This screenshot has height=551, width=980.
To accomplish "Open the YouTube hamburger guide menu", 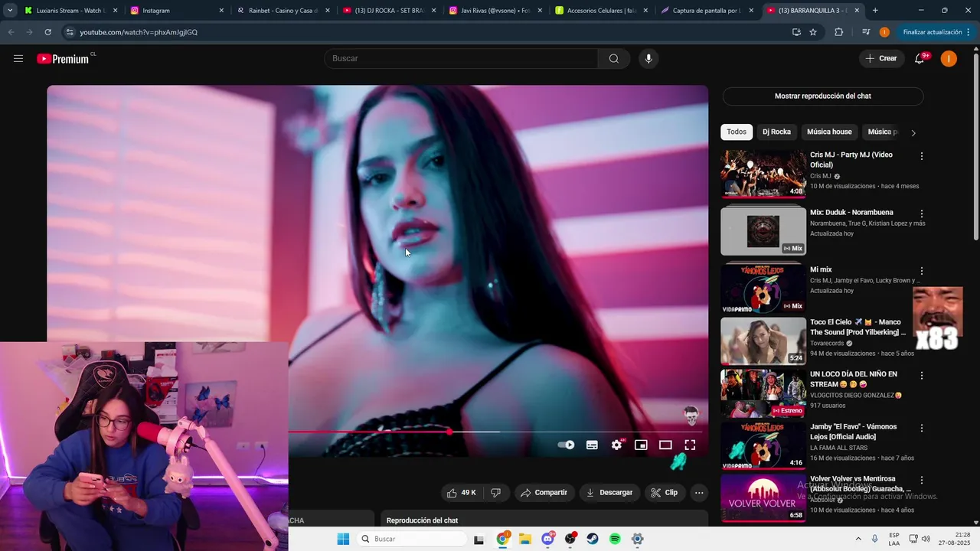I will tap(18, 59).
